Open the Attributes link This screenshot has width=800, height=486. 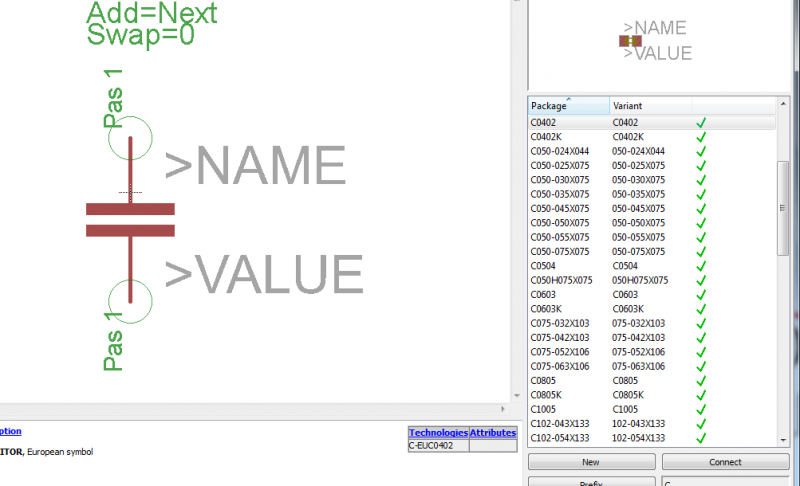pos(493,433)
